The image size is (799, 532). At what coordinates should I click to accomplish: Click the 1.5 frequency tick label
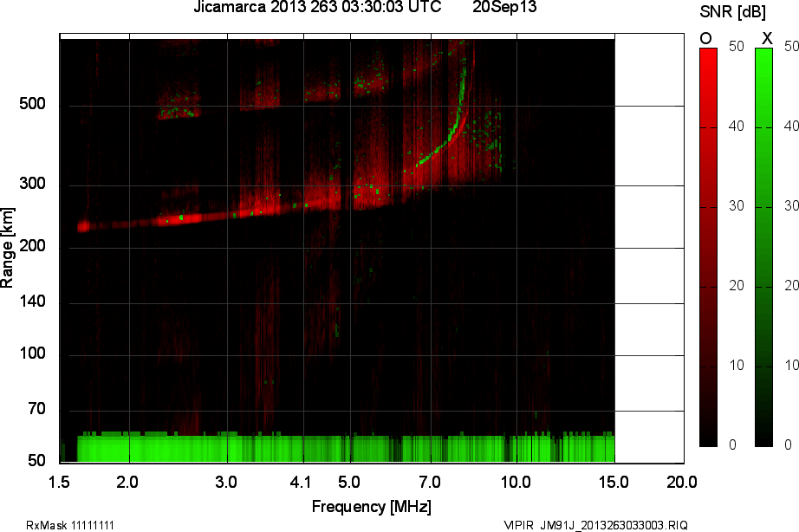(59, 482)
